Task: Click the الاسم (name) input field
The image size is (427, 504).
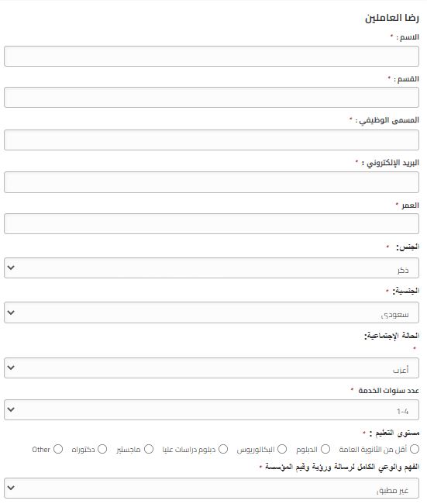Action: pos(212,57)
